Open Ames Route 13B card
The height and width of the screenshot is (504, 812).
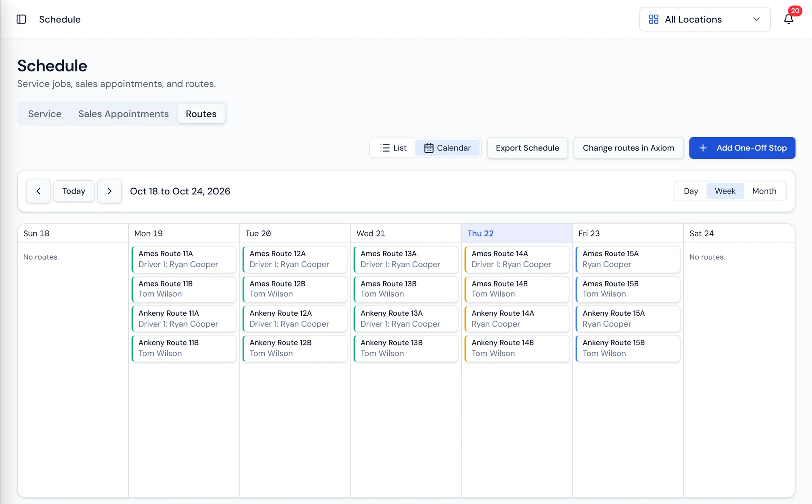[x=406, y=289]
